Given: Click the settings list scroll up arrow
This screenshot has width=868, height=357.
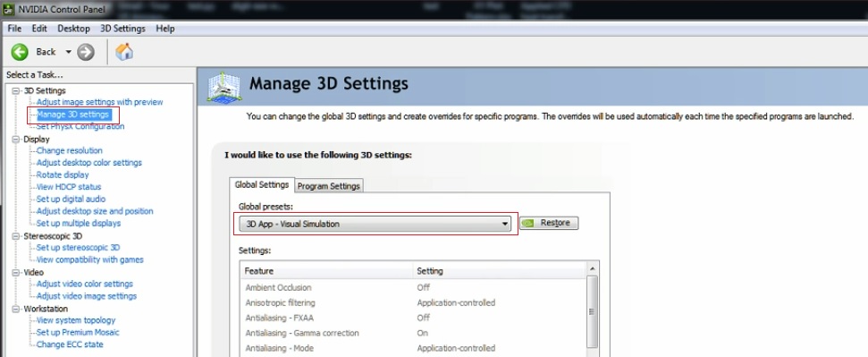Looking at the screenshot, I should (x=593, y=268).
